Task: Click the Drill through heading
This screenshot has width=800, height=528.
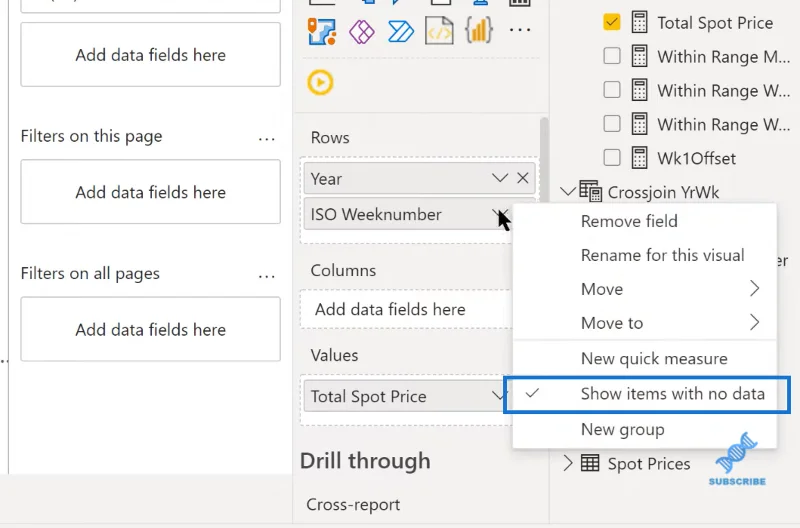Action: pyautogui.click(x=365, y=461)
